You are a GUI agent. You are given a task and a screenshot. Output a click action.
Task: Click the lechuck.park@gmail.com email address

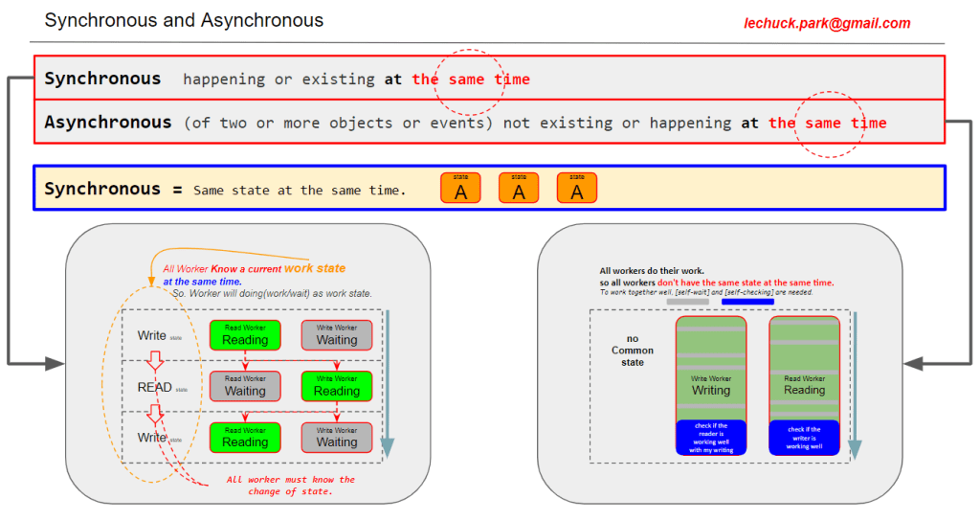[x=827, y=24]
